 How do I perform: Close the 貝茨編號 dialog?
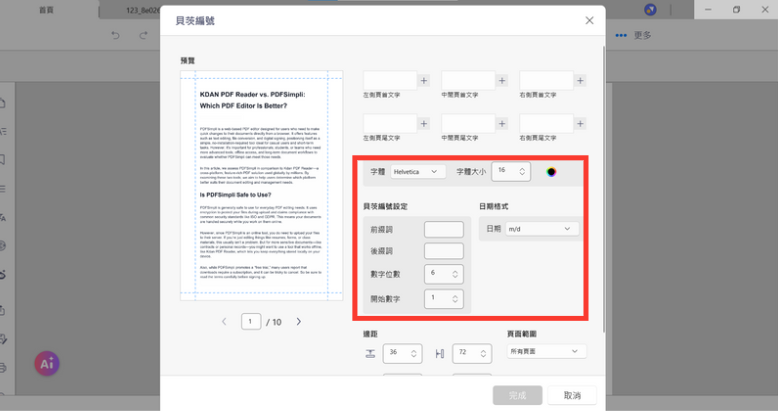pos(589,20)
